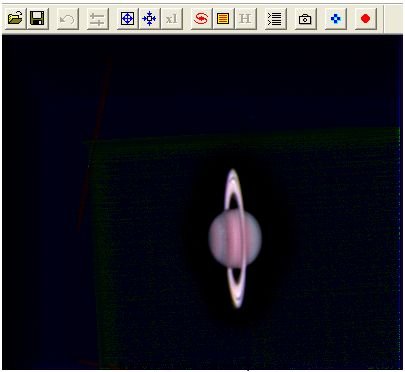Open the sliders adjustment settings icon

(97, 18)
